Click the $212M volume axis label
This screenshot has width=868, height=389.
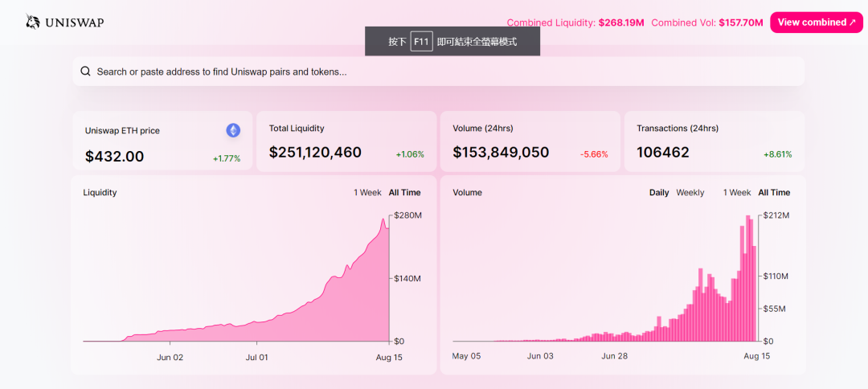pyautogui.click(x=776, y=215)
